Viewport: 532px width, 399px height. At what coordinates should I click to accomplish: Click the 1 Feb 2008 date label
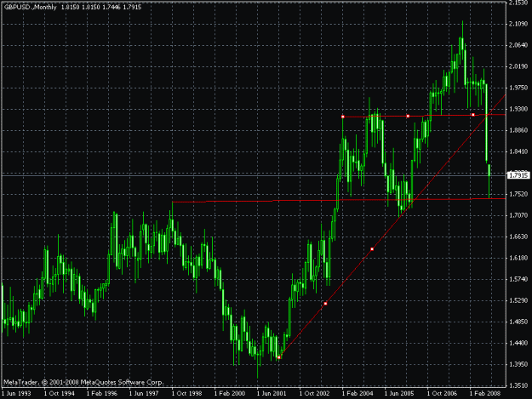(485, 394)
